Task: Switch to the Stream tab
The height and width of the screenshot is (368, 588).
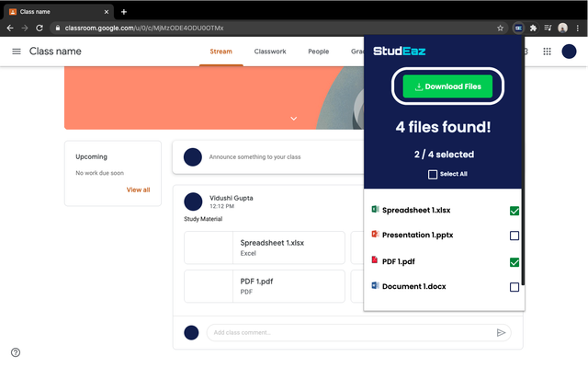Action: [x=220, y=52]
